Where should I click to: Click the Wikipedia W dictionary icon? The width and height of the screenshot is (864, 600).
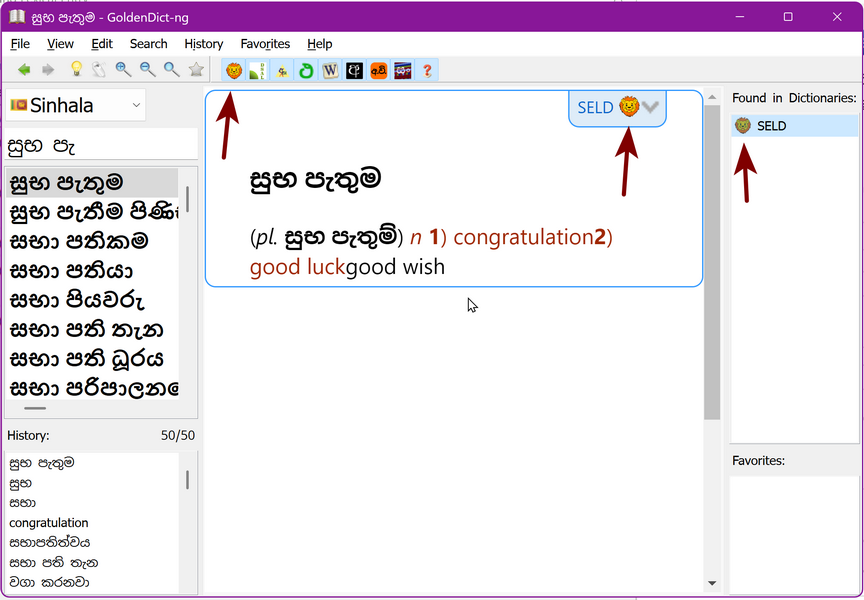click(x=330, y=70)
